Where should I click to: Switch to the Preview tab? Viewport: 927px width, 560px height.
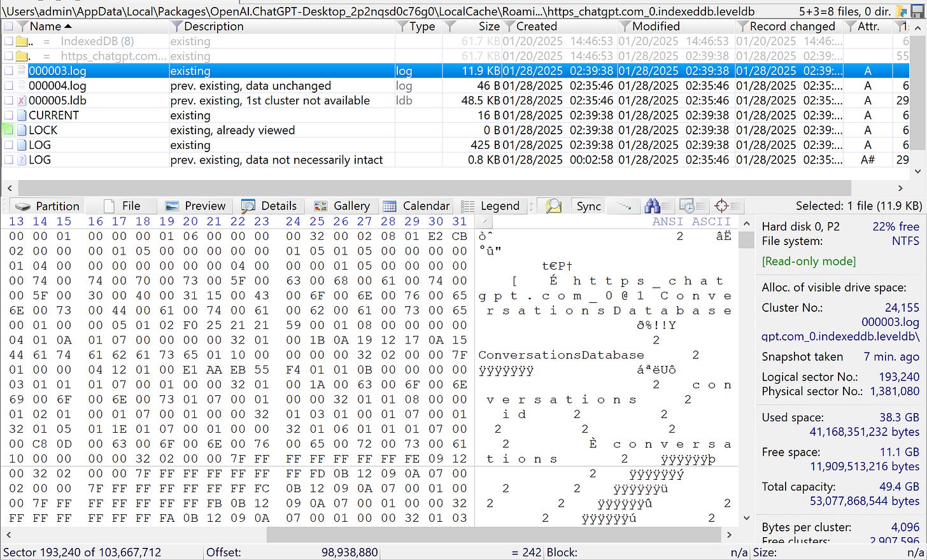(195, 206)
